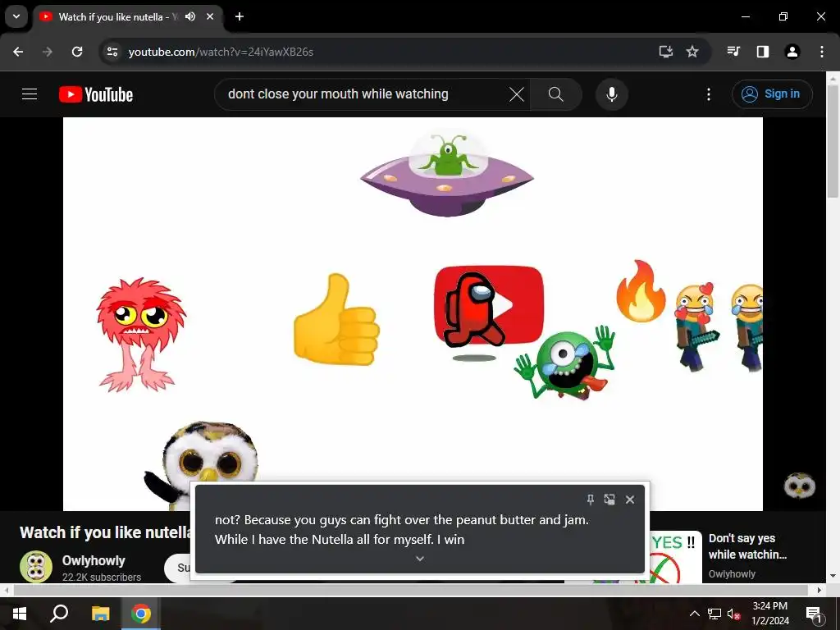Start voice search with the microphone

(x=611, y=94)
